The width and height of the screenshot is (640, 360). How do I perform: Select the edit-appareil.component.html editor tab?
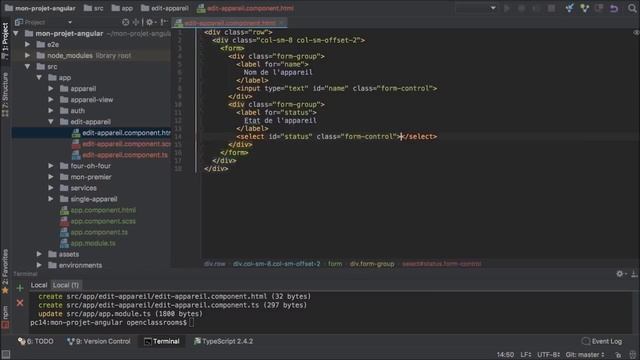coord(229,23)
